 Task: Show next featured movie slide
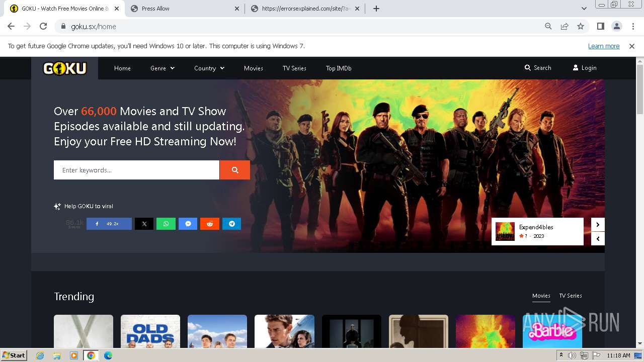598,224
